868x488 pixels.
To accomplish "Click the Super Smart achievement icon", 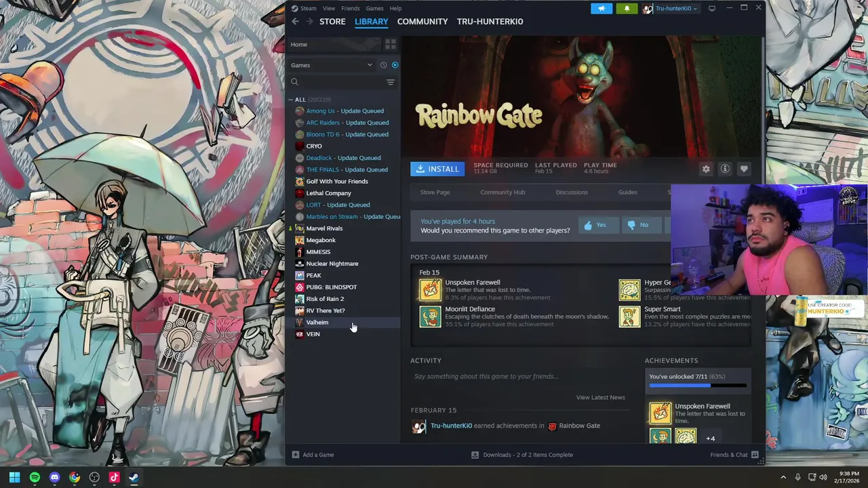I will (629, 317).
